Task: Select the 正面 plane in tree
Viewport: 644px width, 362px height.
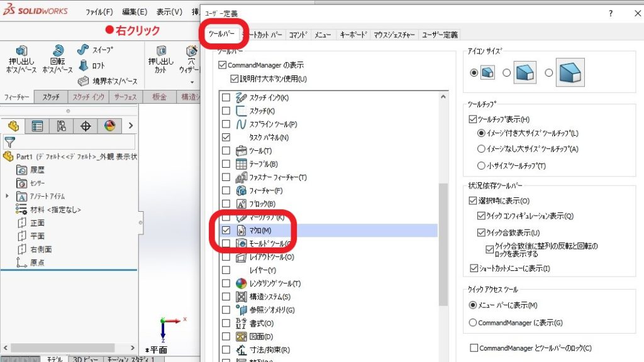Action: coord(37,222)
